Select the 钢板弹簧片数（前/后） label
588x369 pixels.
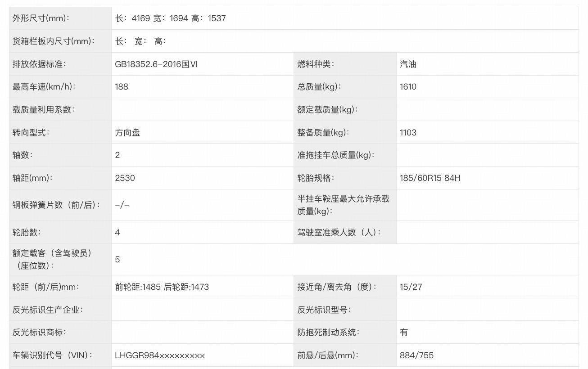point(56,205)
